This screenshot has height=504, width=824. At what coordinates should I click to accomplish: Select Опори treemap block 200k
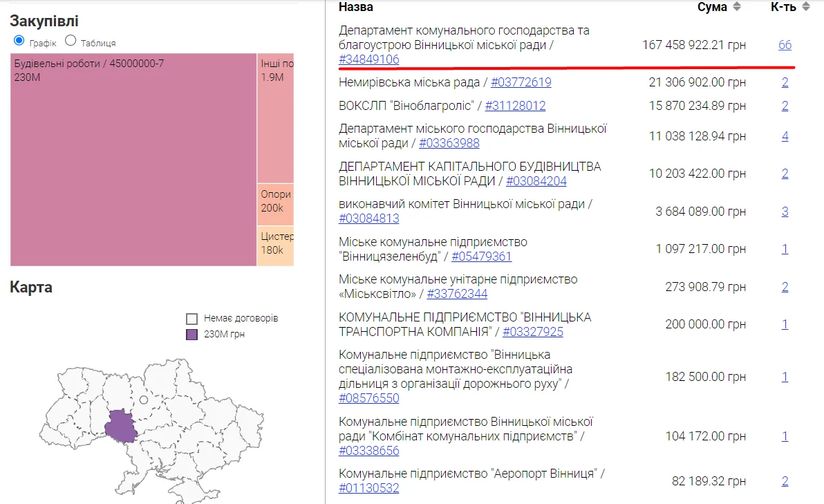tap(275, 205)
